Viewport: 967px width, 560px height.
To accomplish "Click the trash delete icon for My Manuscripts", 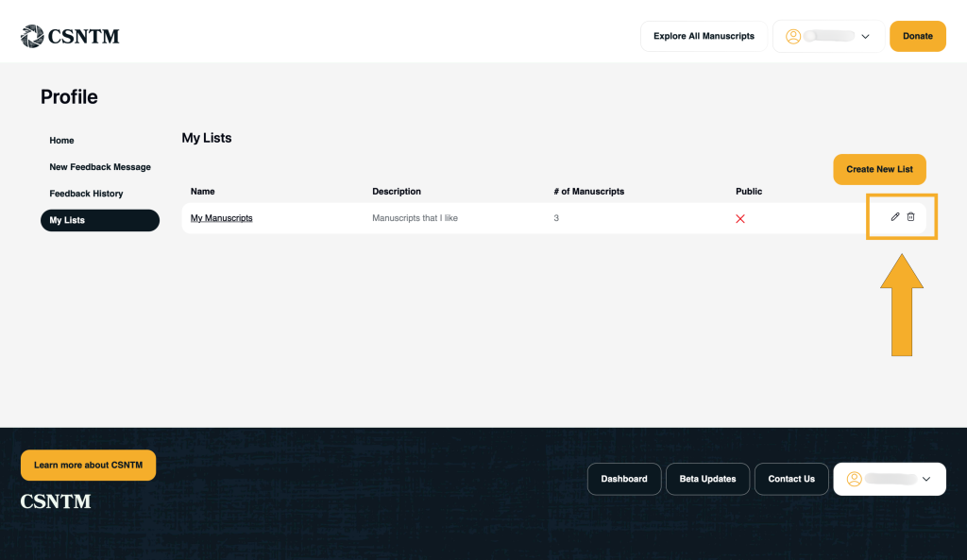I will 911,217.
